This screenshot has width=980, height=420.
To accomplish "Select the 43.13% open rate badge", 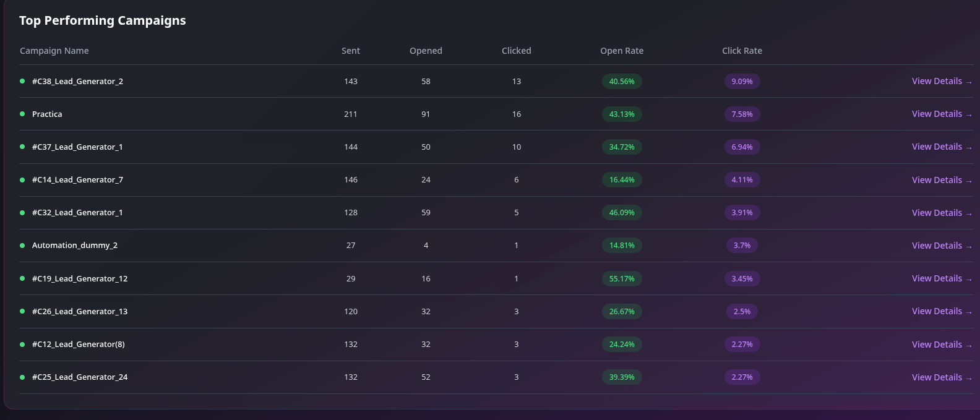I will 621,114.
